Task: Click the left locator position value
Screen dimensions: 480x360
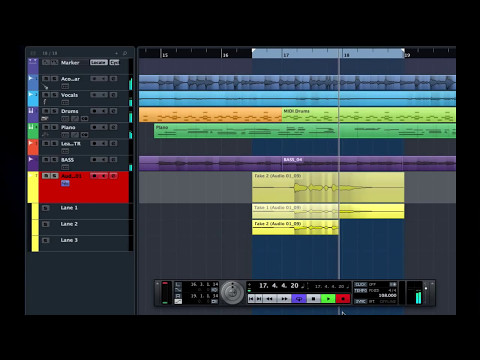Action: tap(204, 284)
